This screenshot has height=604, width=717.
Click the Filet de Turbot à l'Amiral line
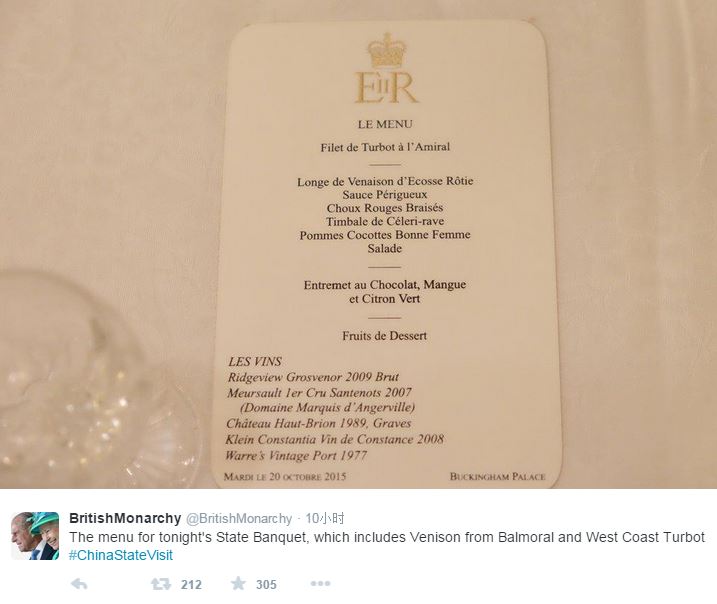tap(384, 148)
